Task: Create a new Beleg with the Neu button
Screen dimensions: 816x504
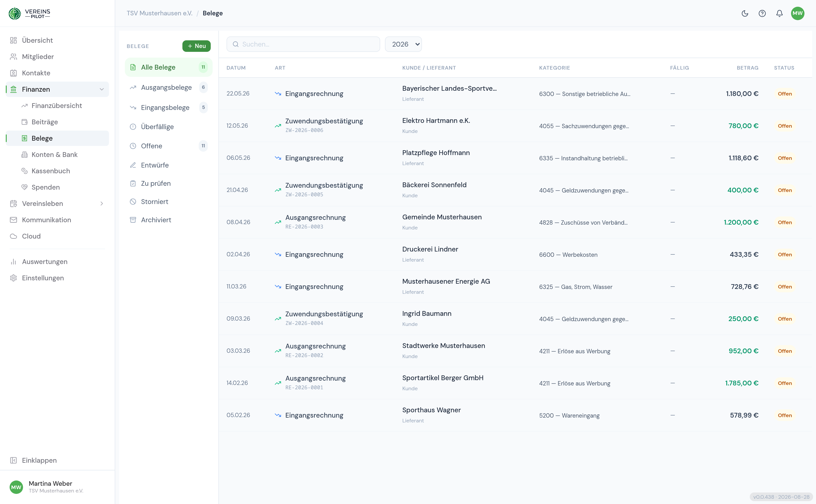Action: click(196, 46)
